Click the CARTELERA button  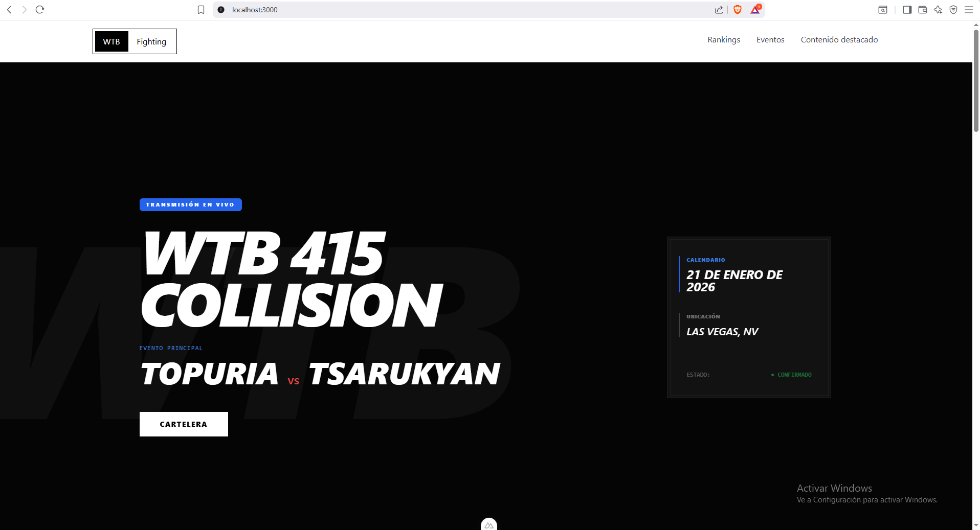(184, 424)
